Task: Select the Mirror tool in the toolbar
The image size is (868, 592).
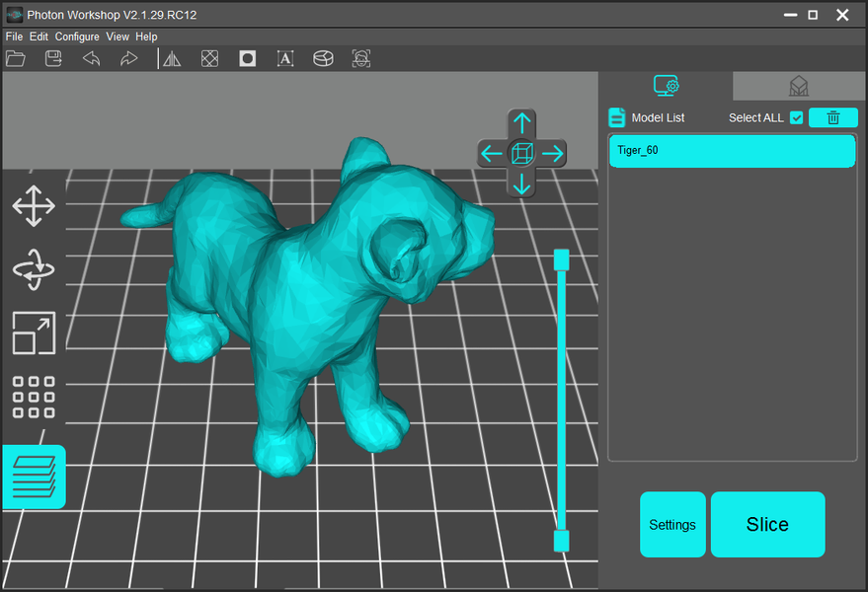Action: 172,58
